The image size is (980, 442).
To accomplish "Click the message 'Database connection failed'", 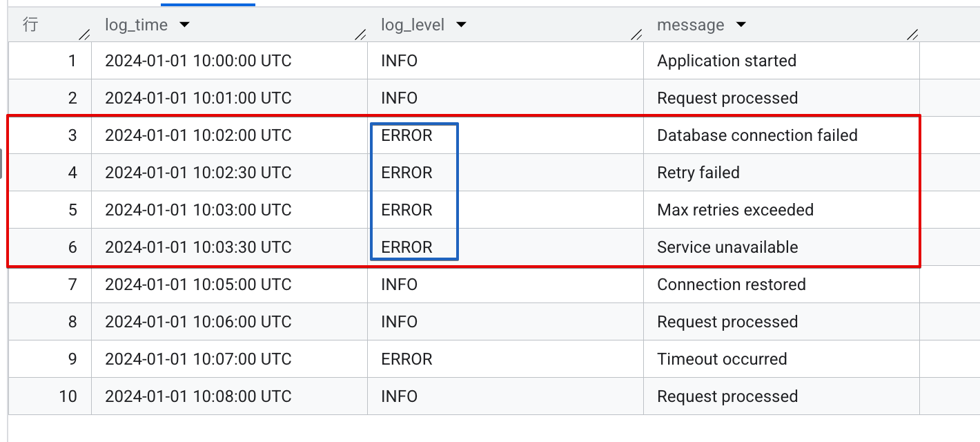I will point(756,135).
